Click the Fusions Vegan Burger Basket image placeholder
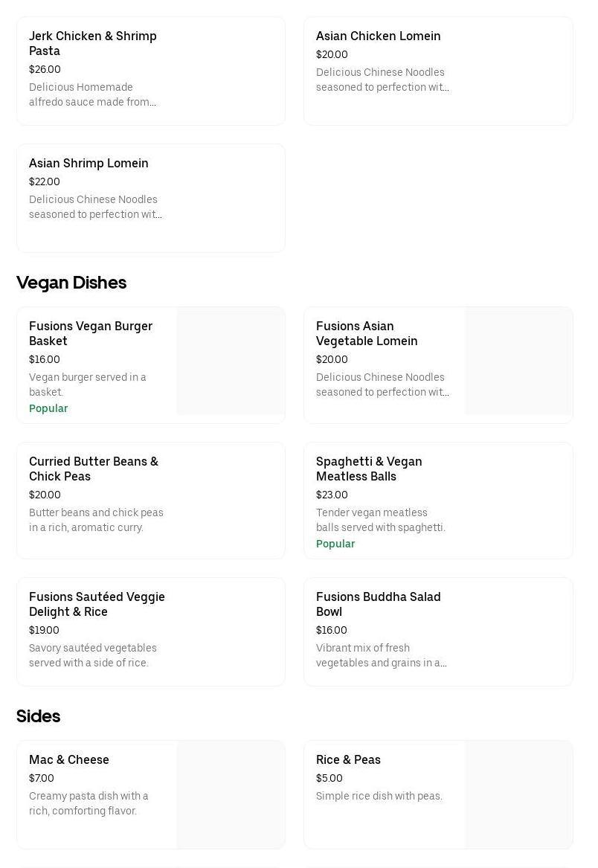Image resolution: width=598 pixels, height=868 pixels. pyautogui.click(x=231, y=361)
